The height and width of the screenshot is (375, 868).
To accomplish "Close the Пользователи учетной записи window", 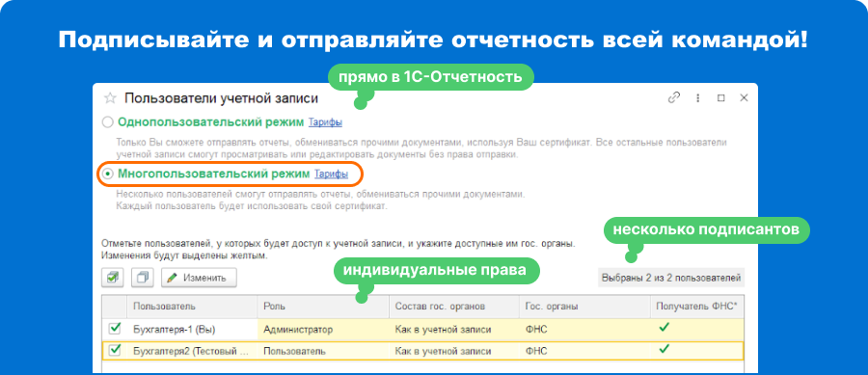I will click(744, 98).
